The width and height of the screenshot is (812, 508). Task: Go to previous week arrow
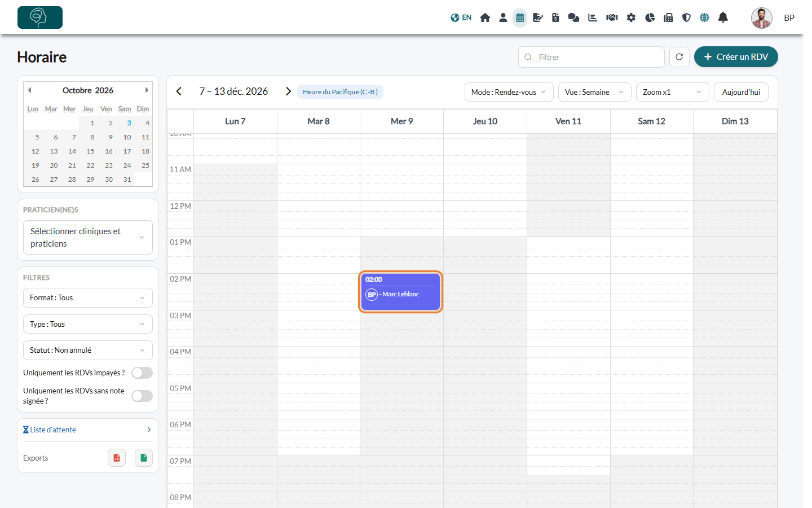point(179,91)
